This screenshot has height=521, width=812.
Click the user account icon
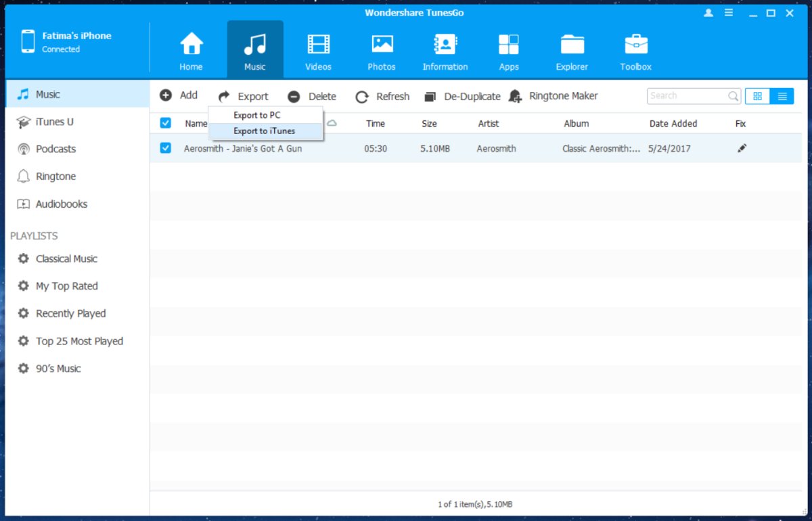[708, 13]
